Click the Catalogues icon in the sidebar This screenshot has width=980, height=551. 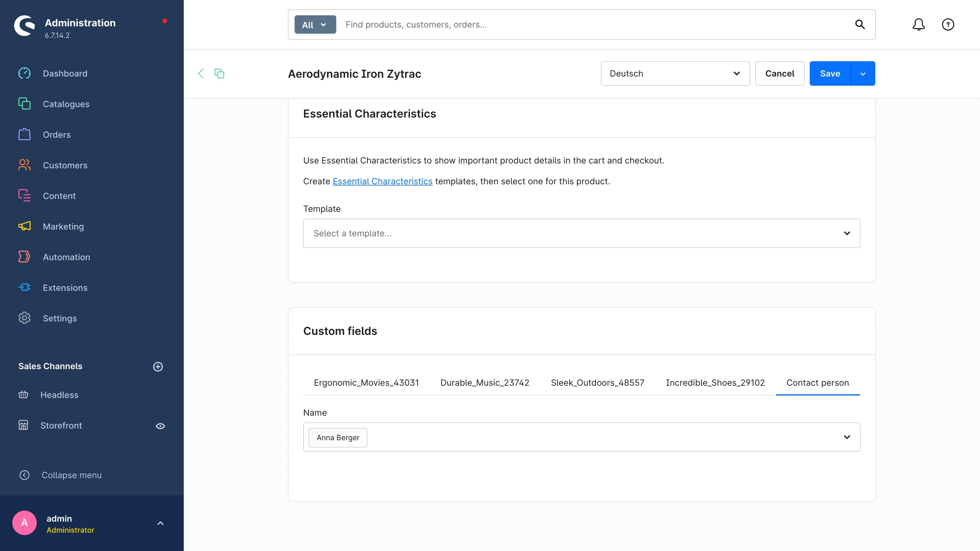click(24, 103)
